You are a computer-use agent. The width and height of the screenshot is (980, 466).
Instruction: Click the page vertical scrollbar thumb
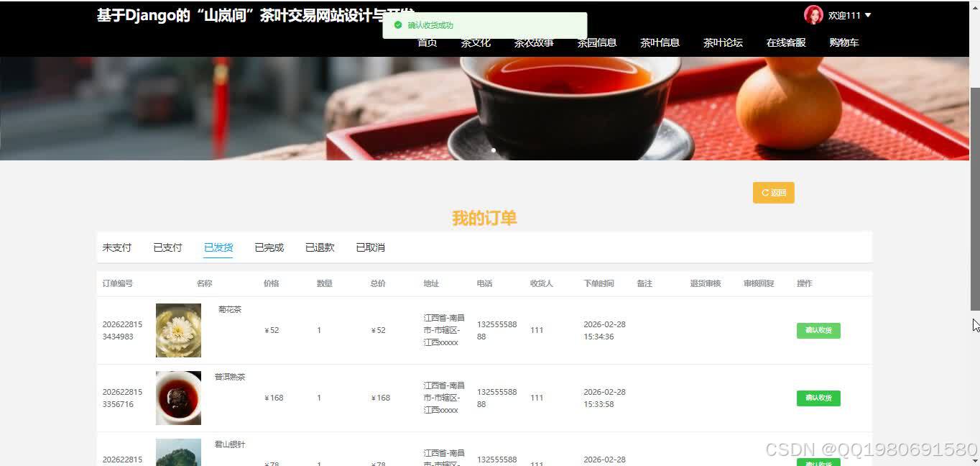[x=975, y=198]
